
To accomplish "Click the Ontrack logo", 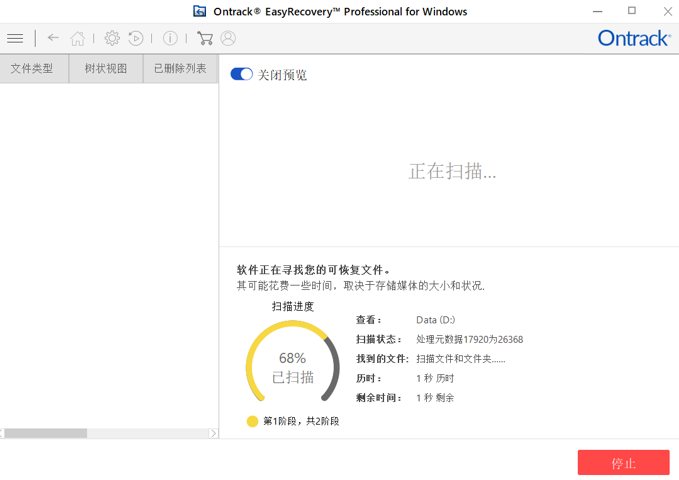I will pyautogui.click(x=634, y=39).
